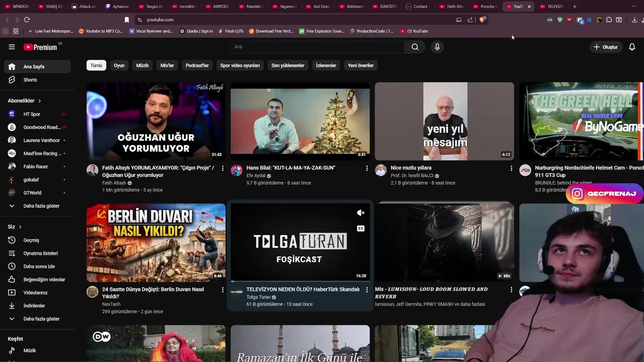
Task: Open Youtube to MP3 Co... bookmark
Action: pyautogui.click(x=101, y=31)
